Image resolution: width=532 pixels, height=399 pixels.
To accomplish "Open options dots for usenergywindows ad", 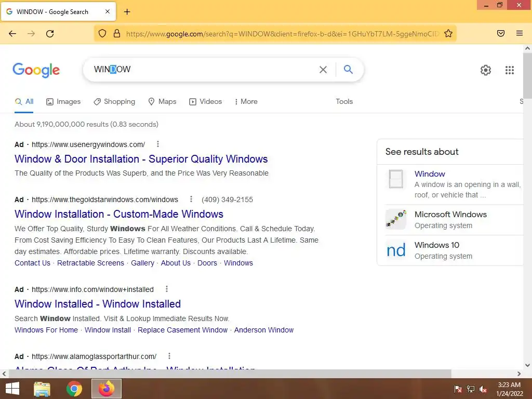I will click(x=158, y=144).
